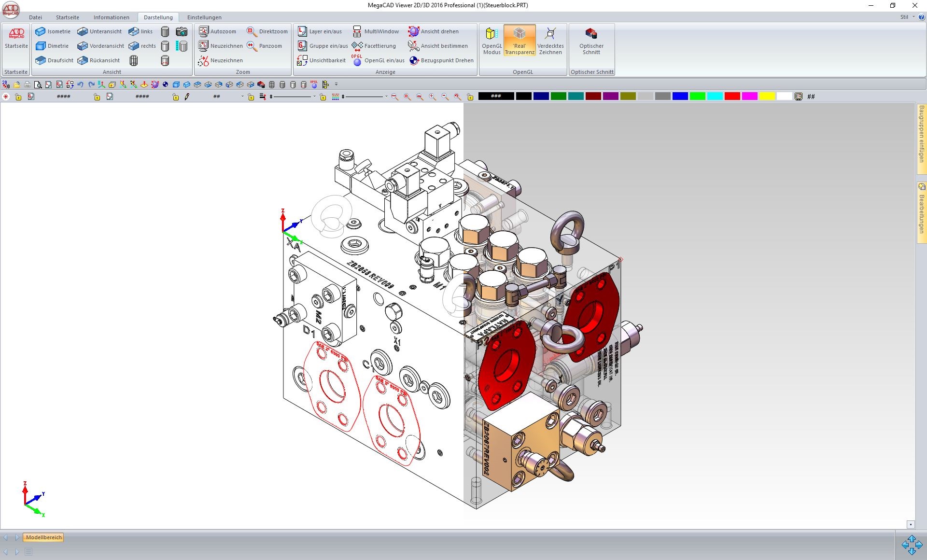The width and height of the screenshot is (927, 560).
Task: Toggle Layer ein/aus
Action: 320,31
